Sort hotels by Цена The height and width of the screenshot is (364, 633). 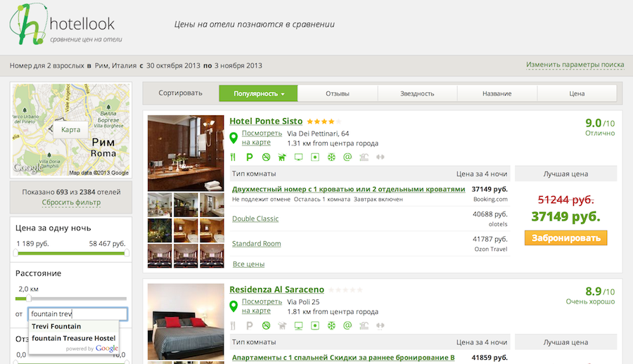pyautogui.click(x=577, y=93)
